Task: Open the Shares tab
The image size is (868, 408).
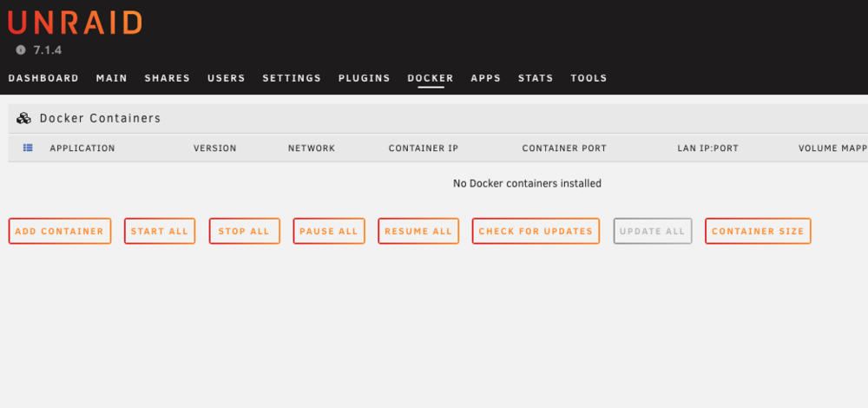Action: pos(168,78)
